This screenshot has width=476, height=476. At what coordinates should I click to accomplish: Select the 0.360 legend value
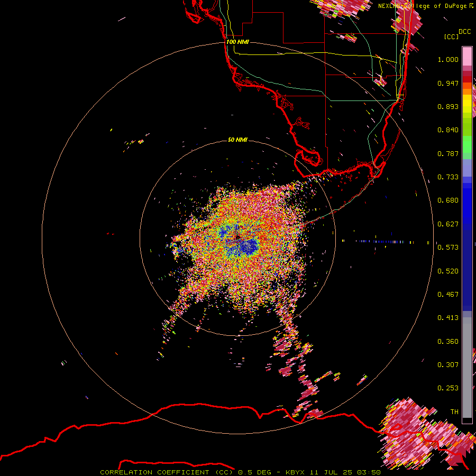[x=448, y=342]
